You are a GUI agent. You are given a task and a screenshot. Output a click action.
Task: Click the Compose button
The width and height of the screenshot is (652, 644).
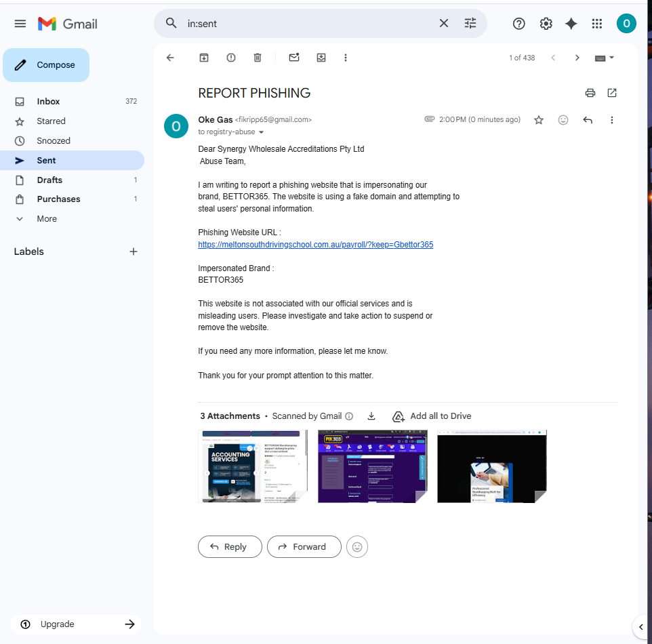pyautogui.click(x=45, y=65)
